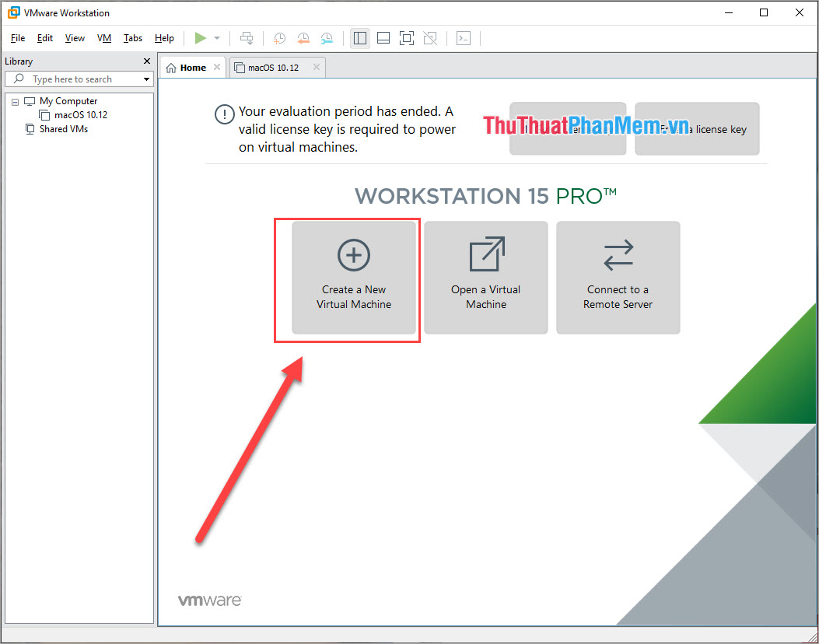Toggle the thumbnail bar view
819x644 pixels.
point(383,38)
